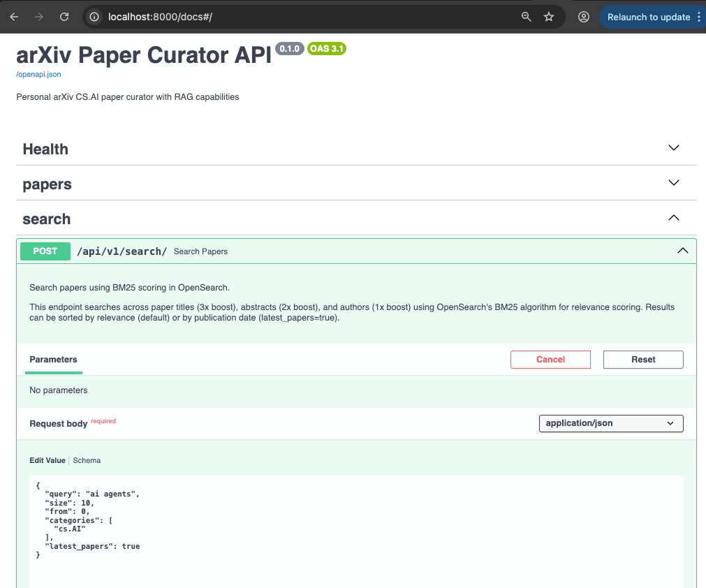Click inside the request body JSON editor
Screen dimensions: 706x588
pyautogui.click(x=356, y=531)
